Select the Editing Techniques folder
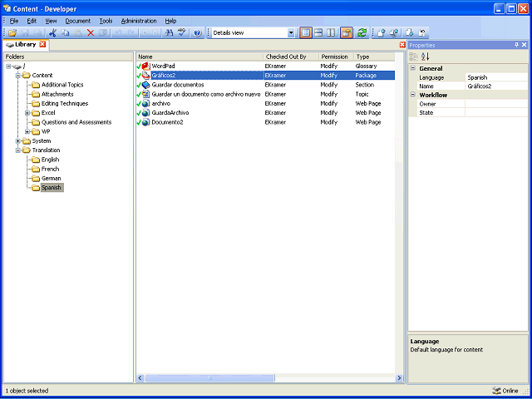 [65, 103]
